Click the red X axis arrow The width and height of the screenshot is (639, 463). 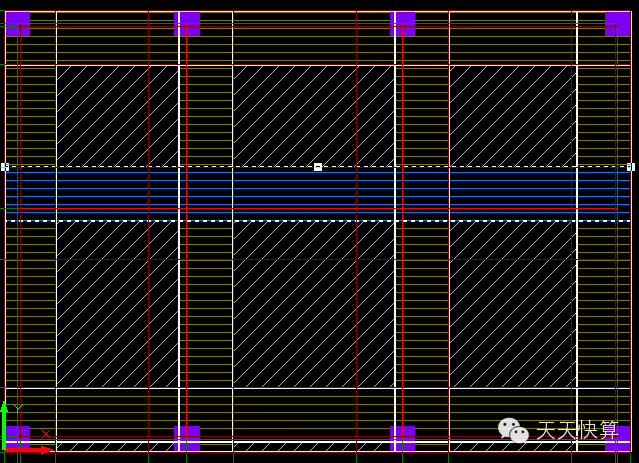coord(29,450)
